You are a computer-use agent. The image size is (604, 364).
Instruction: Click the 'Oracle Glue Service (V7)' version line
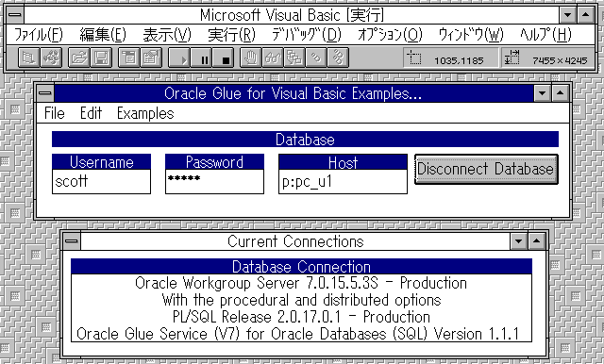(298, 334)
